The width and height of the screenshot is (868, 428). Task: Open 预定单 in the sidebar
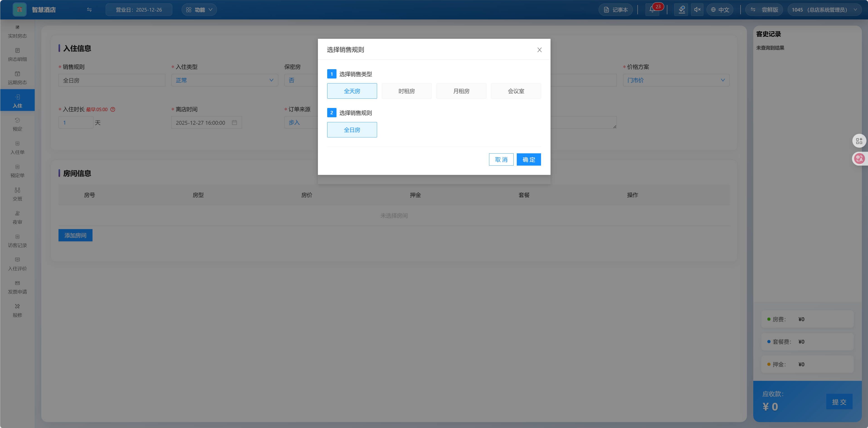click(17, 171)
